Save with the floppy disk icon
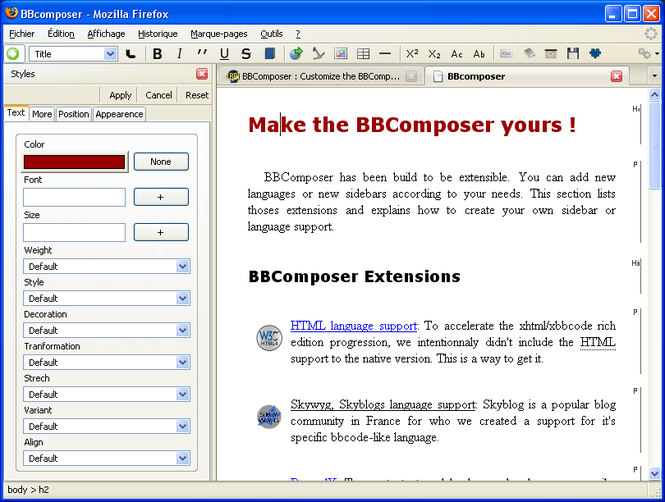 point(573,53)
